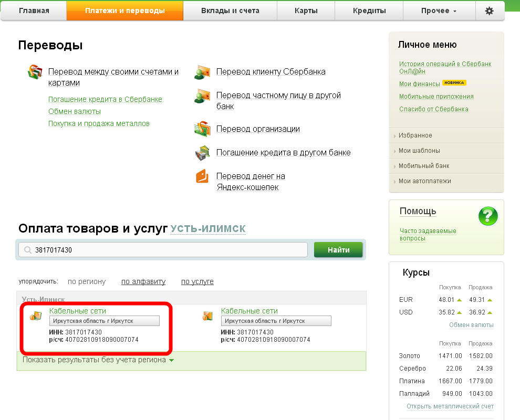
Task: Click the icon for Перевод клиенту Сбербанка
Action: pos(202,72)
